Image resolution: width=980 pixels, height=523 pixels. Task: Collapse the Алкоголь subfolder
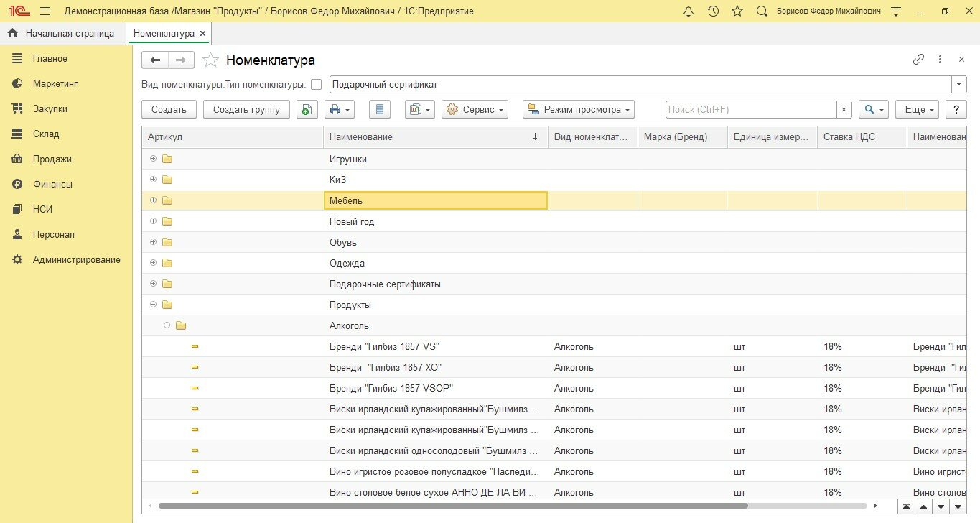(167, 325)
